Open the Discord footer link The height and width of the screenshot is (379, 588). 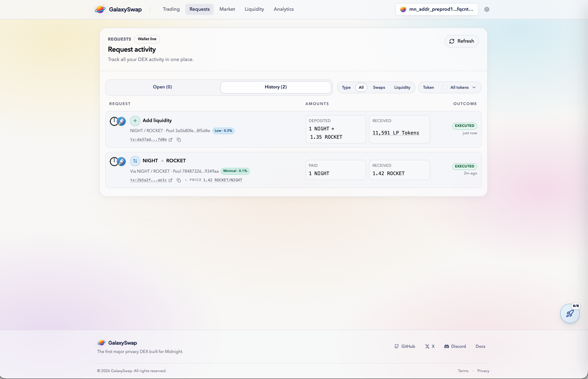[455, 346]
